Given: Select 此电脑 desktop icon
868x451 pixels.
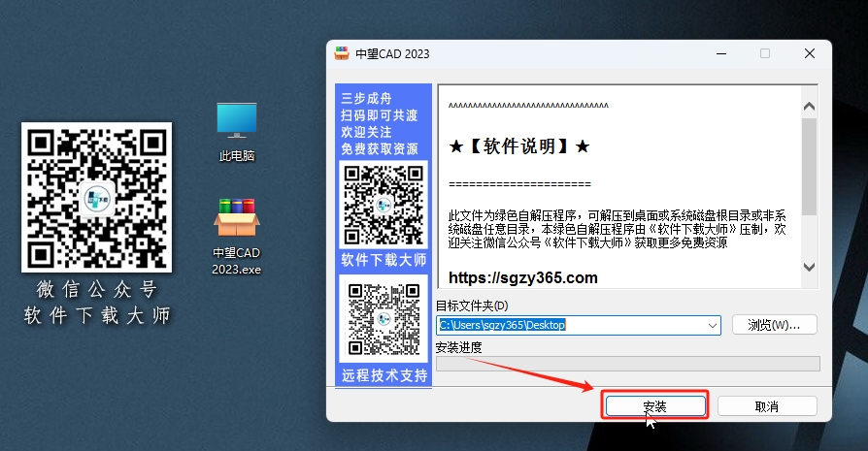Looking at the screenshot, I should click(x=237, y=133).
